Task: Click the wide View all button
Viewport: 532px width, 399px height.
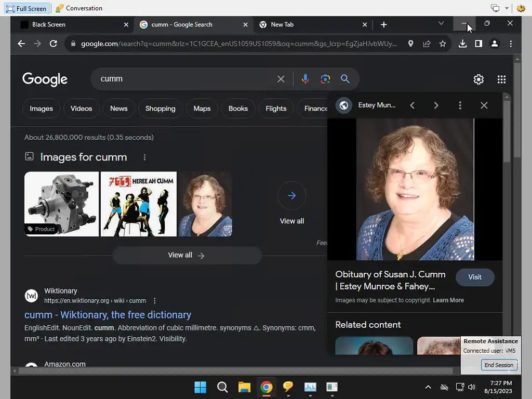Action: coord(187,255)
